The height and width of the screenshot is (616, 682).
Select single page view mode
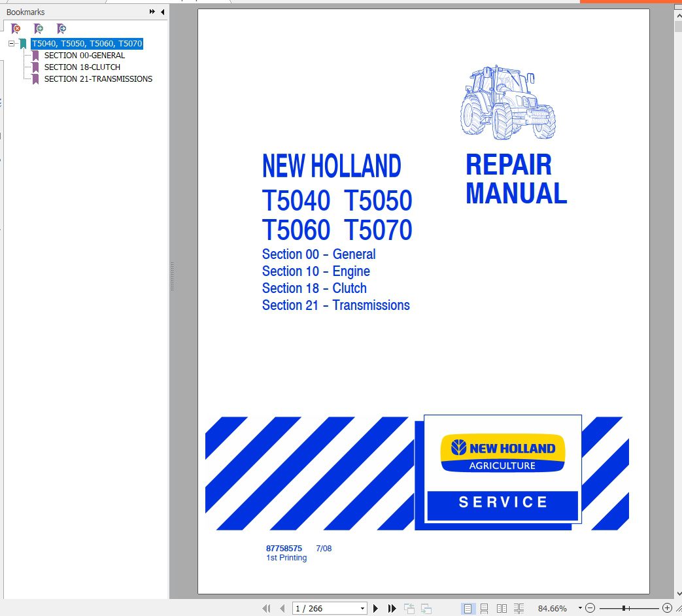[x=468, y=608]
